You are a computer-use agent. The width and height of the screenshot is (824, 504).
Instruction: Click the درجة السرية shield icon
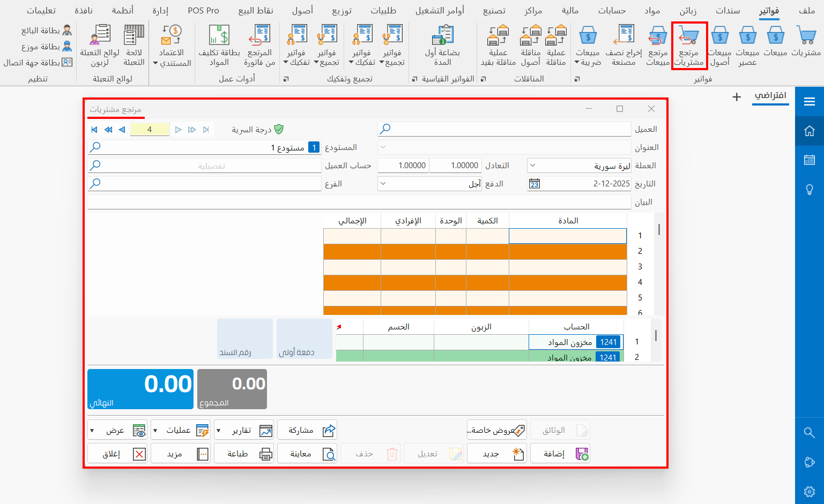point(279,130)
